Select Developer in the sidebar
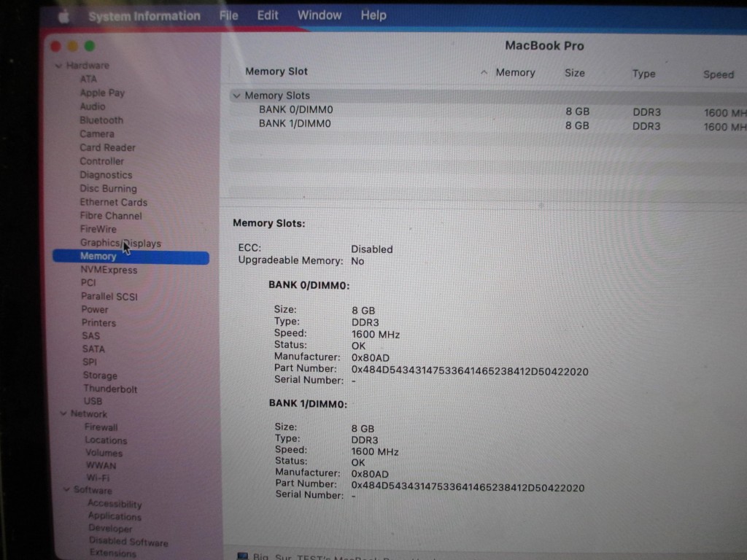747x560 pixels. tap(110, 528)
